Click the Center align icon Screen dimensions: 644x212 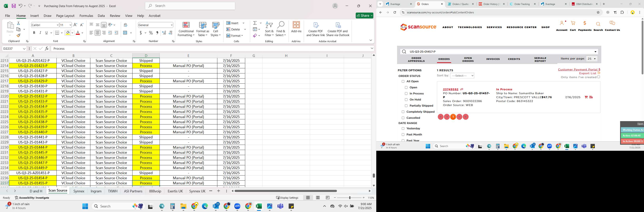pos(97,33)
